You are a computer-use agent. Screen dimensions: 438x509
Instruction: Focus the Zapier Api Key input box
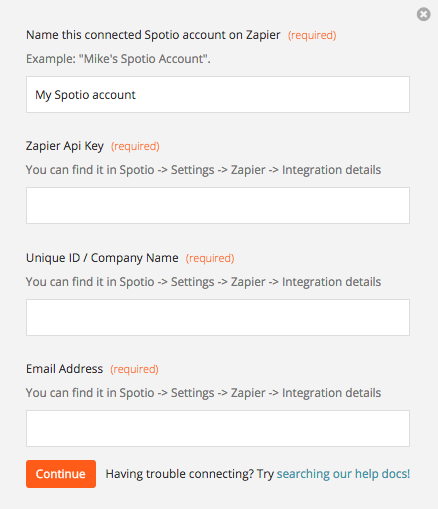tap(218, 205)
